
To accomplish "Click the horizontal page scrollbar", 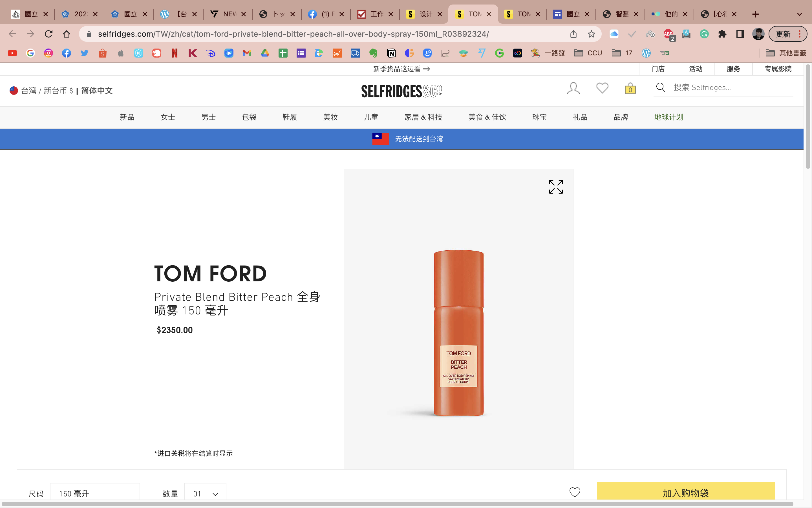I will (x=397, y=504).
